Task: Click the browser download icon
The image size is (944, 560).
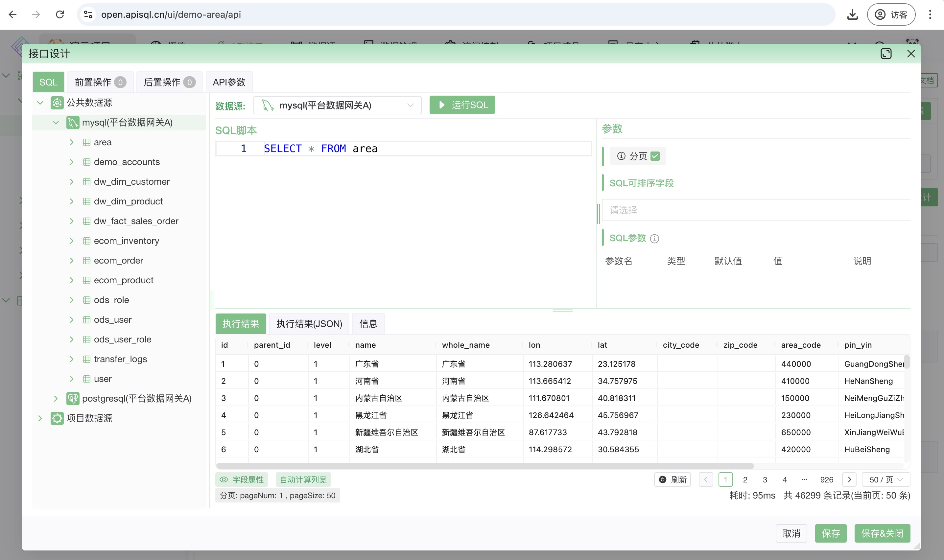Action: click(852, 15)
